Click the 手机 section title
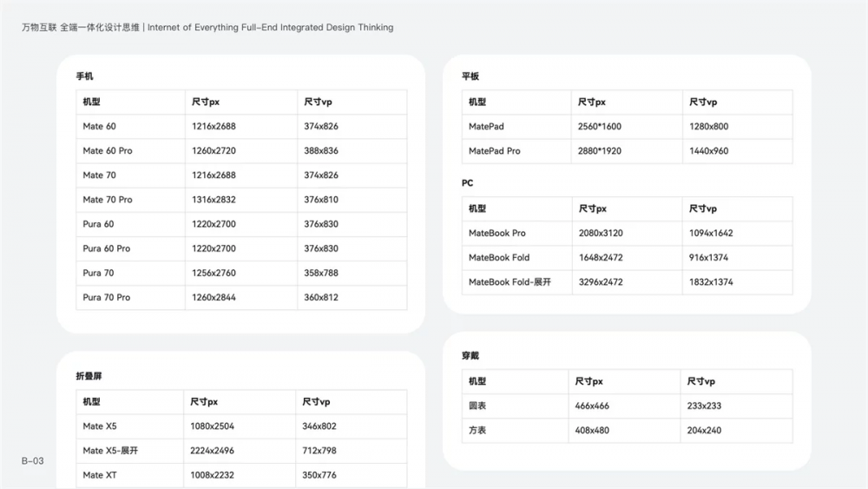 [84, 77]
